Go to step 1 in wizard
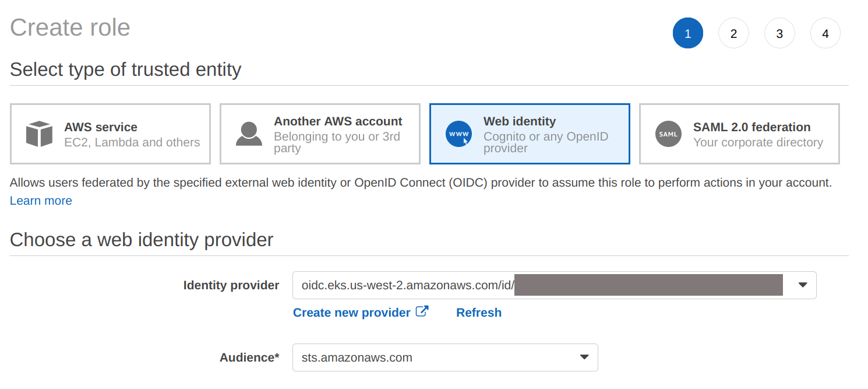 click(x=687, y=33)
